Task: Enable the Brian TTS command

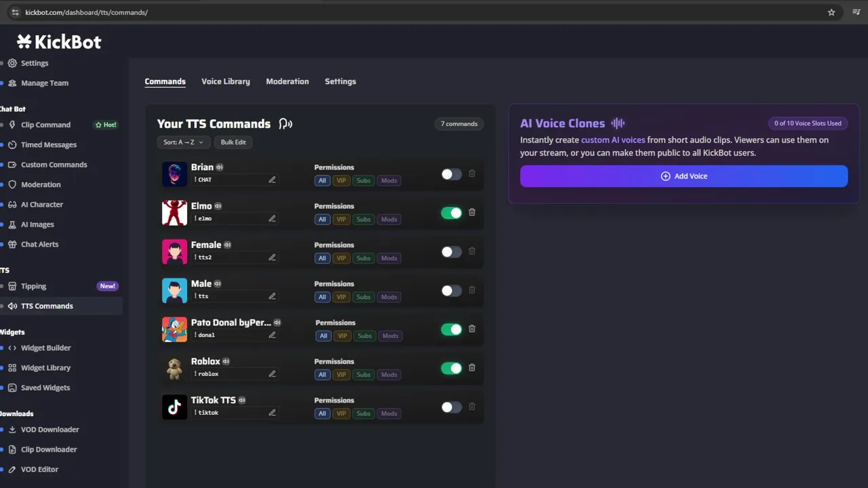Action: click(451, 174)
